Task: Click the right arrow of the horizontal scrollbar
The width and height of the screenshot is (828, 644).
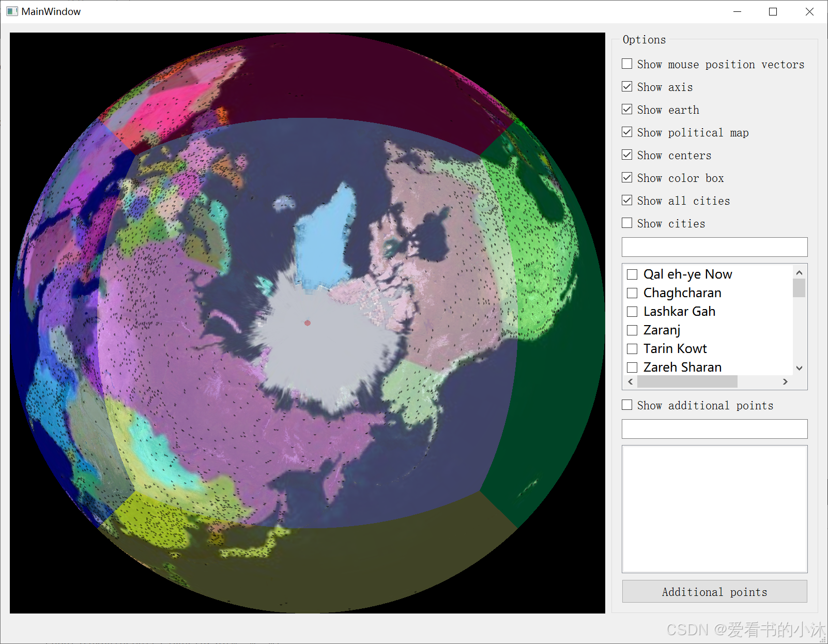Action: click(x=785, y=381)
